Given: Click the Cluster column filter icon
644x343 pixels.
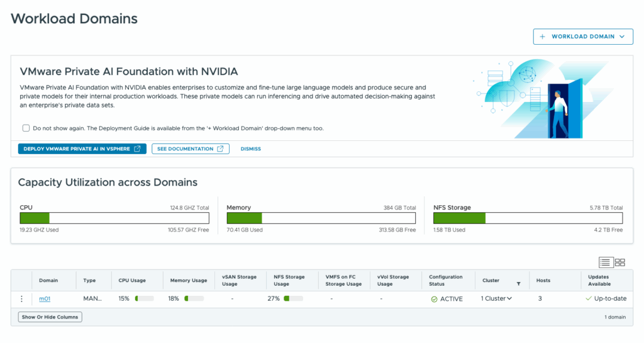Looking at the screenshot, I should (x=518, y=284).
